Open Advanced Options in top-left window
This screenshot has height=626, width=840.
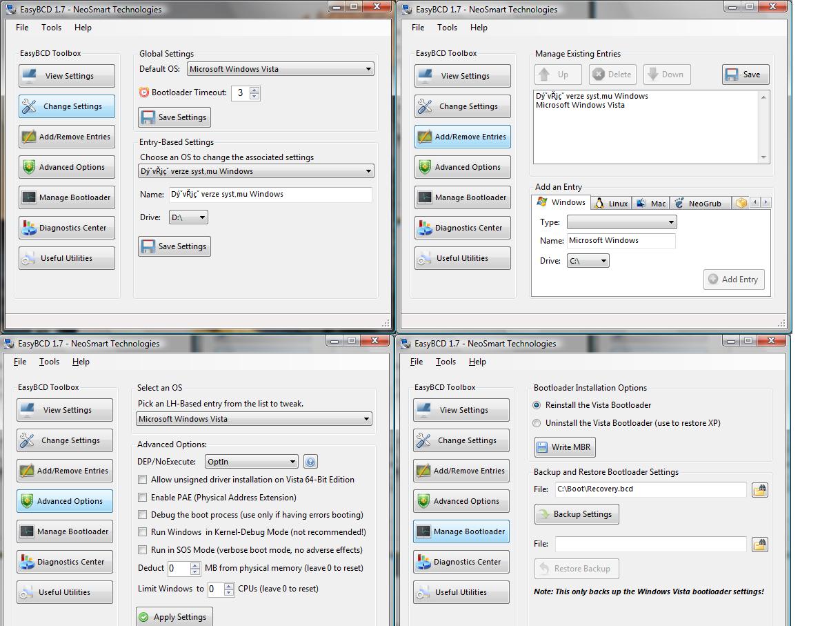(x=67, y=167)
